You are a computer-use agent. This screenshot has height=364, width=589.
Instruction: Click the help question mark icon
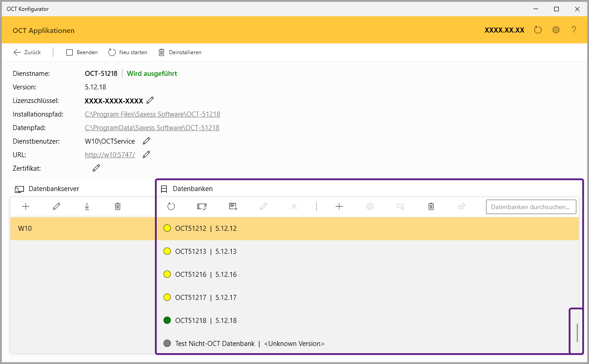(574, 30)
